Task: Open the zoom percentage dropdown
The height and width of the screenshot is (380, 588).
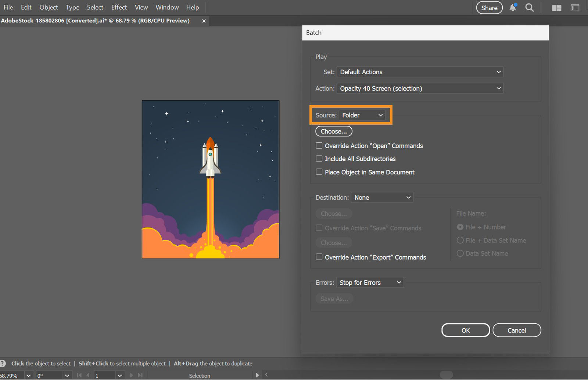Action: tap(29, 375)
